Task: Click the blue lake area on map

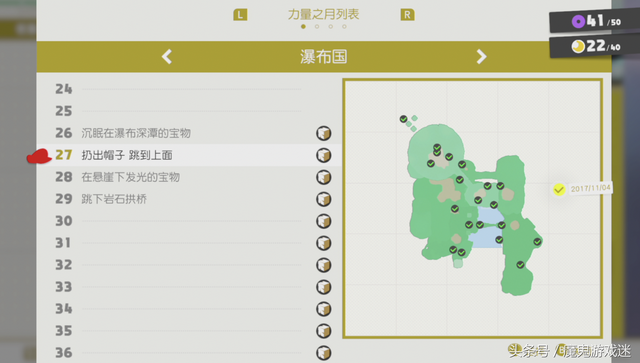Action: [486, 228]
